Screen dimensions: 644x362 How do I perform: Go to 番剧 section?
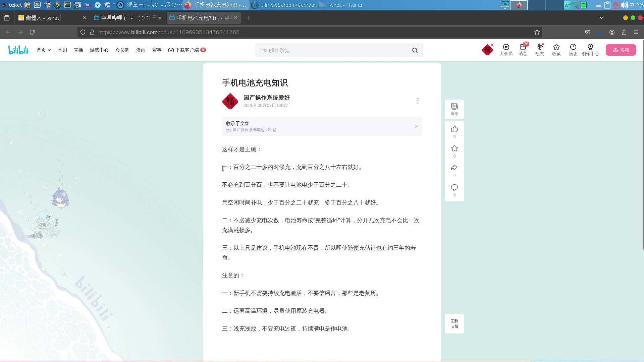[x=62, y=50]
